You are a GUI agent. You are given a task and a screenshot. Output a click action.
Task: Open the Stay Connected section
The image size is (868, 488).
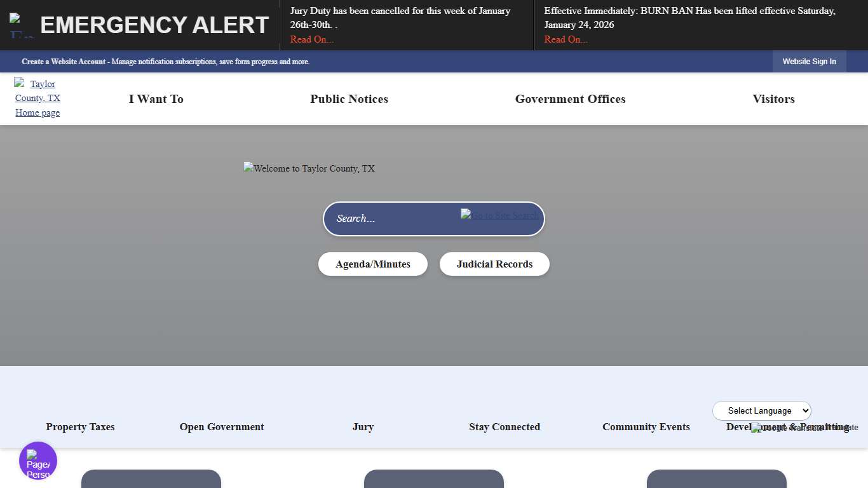click(504, 427)
